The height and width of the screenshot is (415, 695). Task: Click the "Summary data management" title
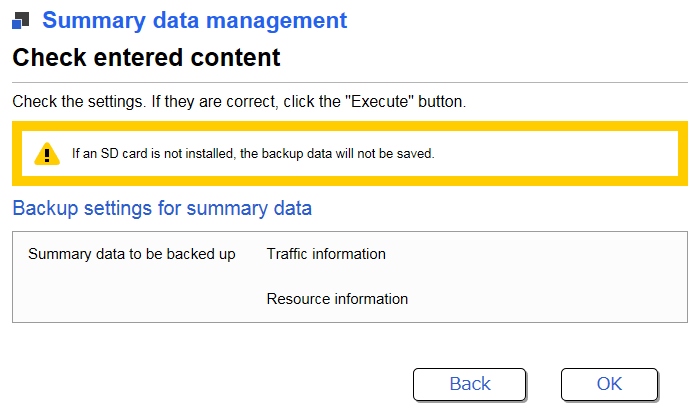(x=195, y=20)
